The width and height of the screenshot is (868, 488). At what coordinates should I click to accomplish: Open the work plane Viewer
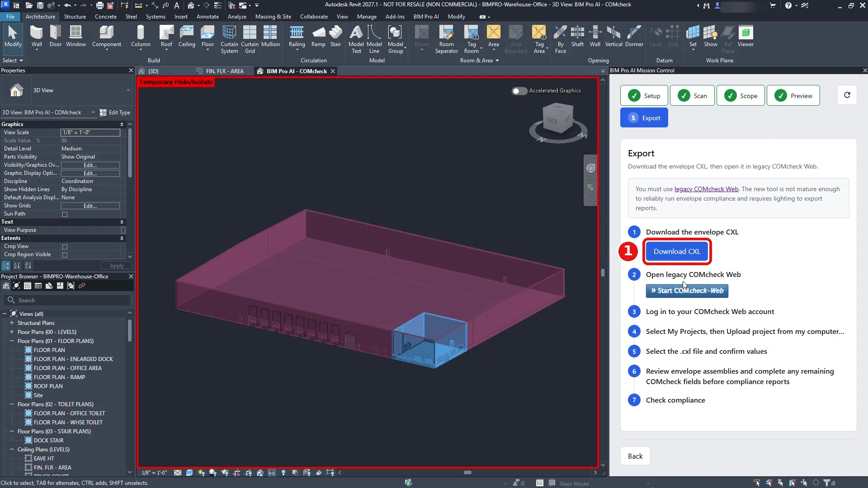pos(745,36)
